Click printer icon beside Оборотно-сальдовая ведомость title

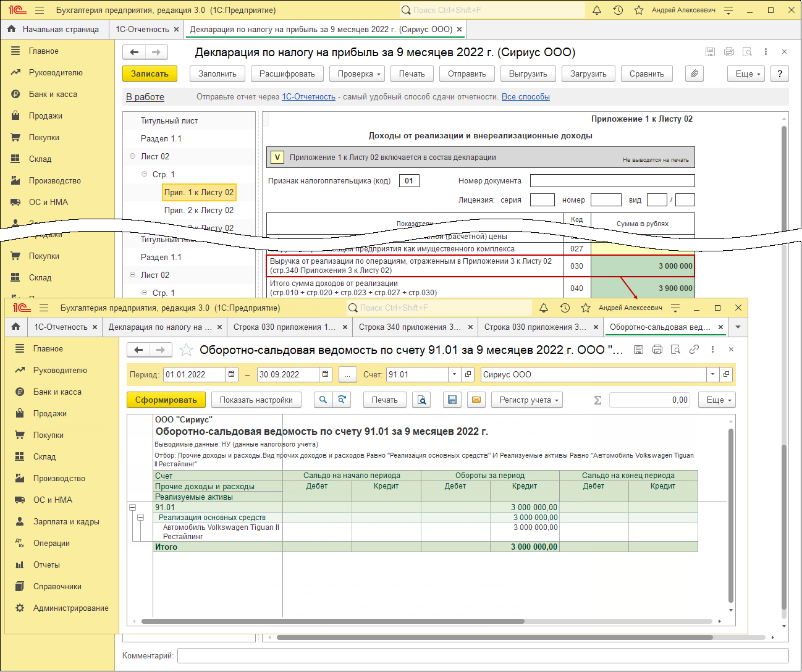pyautogui.click(x=657, y=350)
